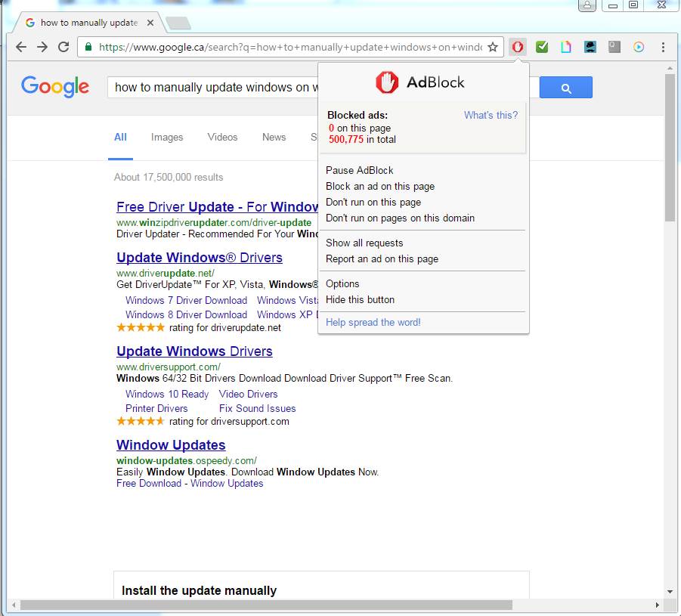Open 'Windows XP' sublink

pos(287,314)
